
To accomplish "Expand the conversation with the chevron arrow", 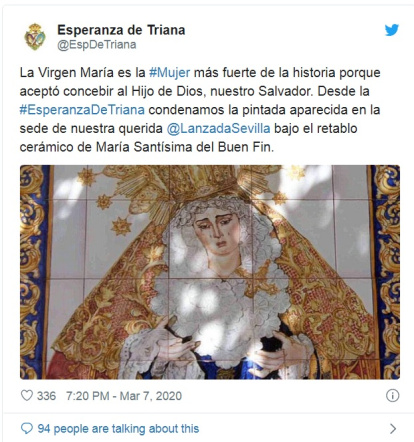I will point(393,428).
